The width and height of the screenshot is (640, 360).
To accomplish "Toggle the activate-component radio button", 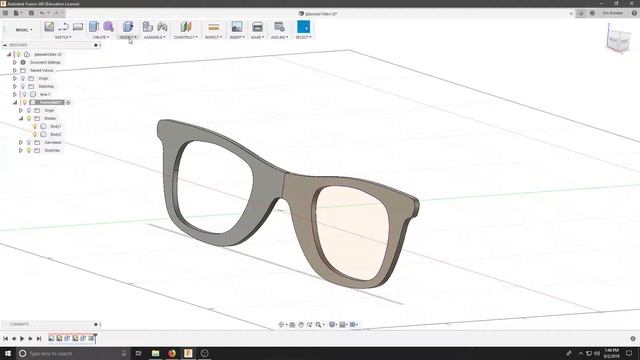I will (x=68, y=102).
